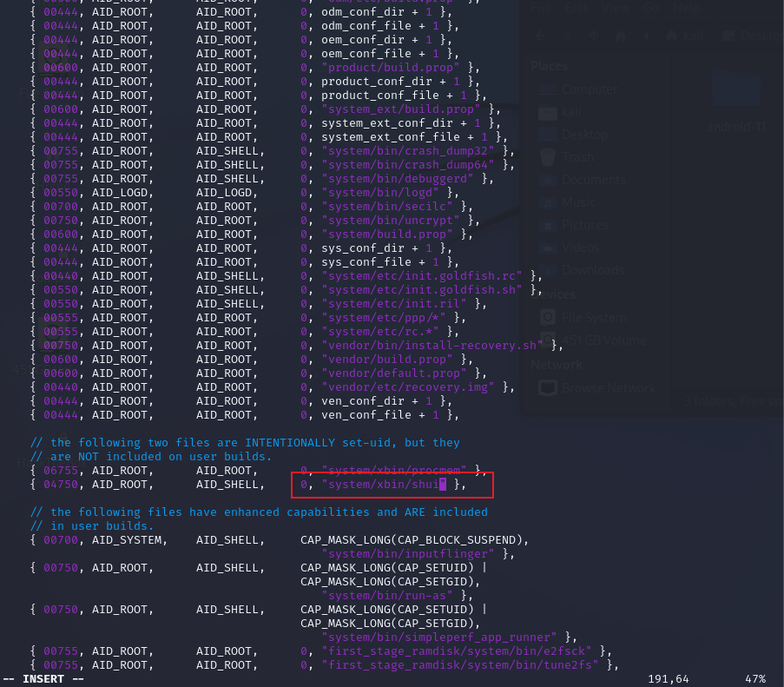The width and height of the screenshot is (784, 687).
Task: Open the Desktop entry in Places
Action: [x=584, y=135]
